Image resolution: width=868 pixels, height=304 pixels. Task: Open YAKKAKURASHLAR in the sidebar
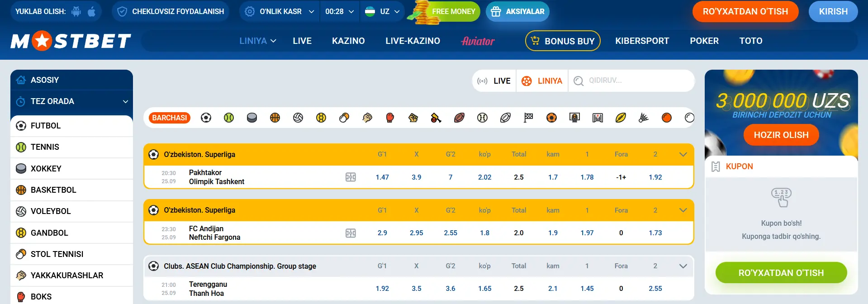pos(71,275)
